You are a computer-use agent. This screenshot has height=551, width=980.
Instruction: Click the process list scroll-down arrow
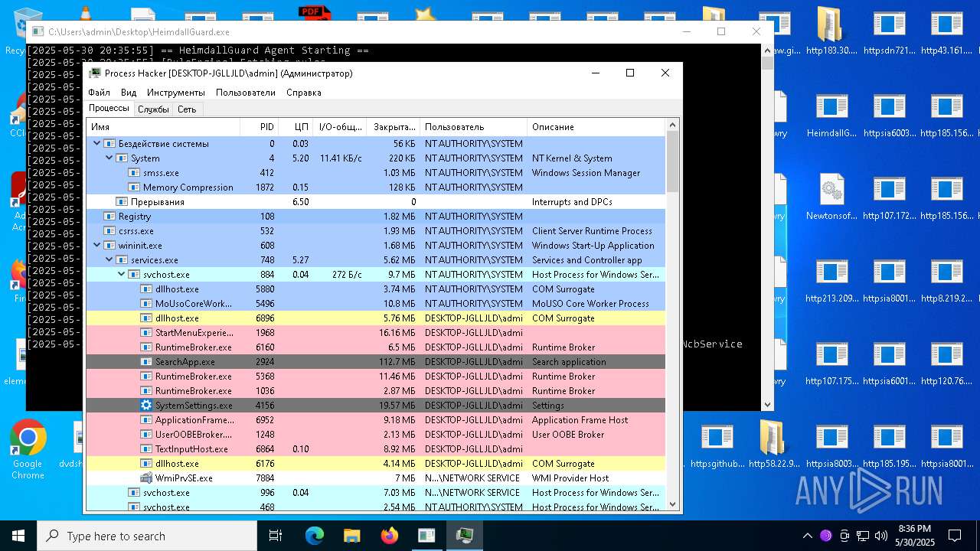point(672,504)
